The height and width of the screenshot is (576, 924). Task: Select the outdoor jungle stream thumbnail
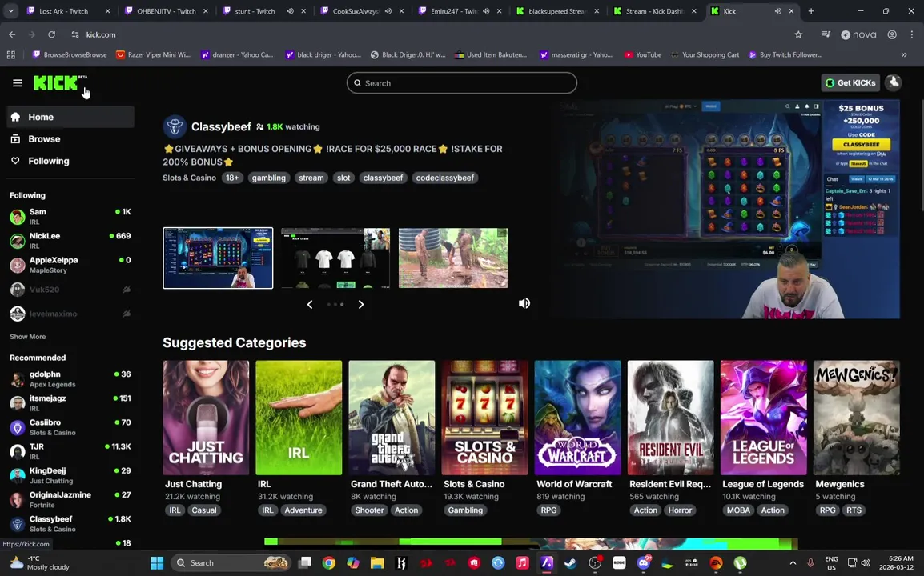452,258
